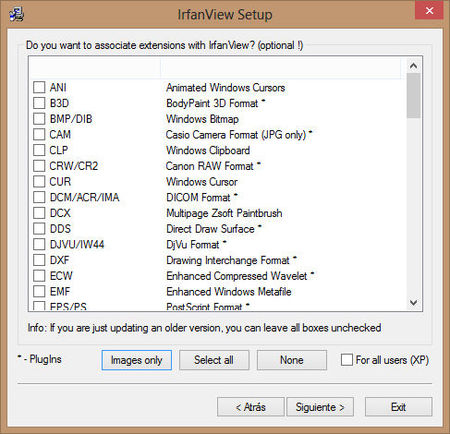Enable the EMF checkbox
The height and width of the screenshot is (434, 450).
pos(39,291)
